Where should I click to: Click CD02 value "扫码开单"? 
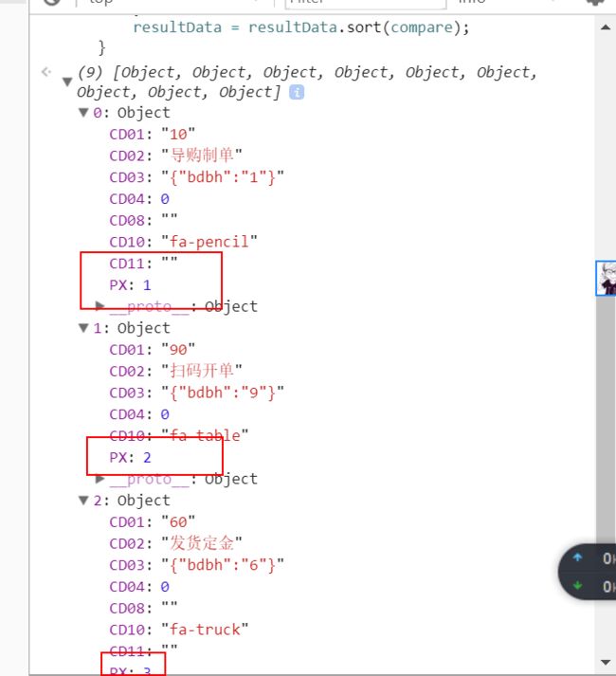click(202, 371)
